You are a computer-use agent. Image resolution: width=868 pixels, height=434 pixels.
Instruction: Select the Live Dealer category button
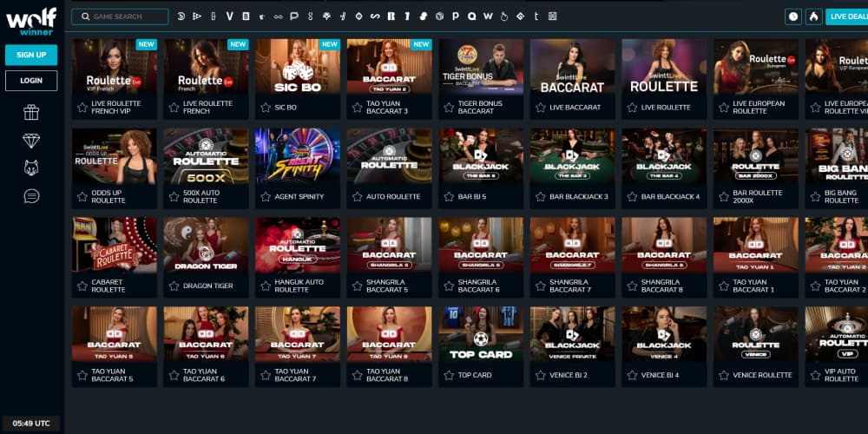click(846, 16)
